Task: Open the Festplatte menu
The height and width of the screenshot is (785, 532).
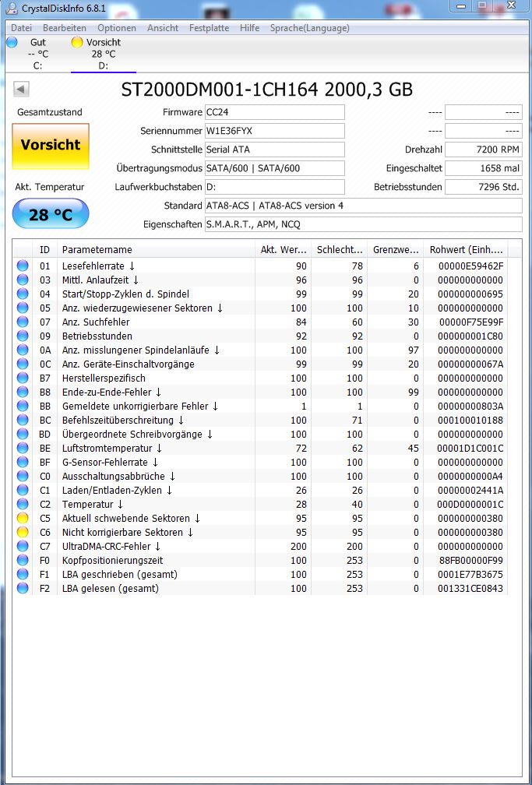Action: [209, 28]
